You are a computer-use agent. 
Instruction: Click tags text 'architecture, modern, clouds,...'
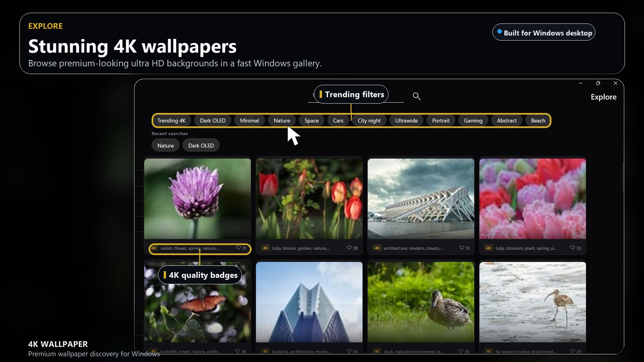point(413,248)
